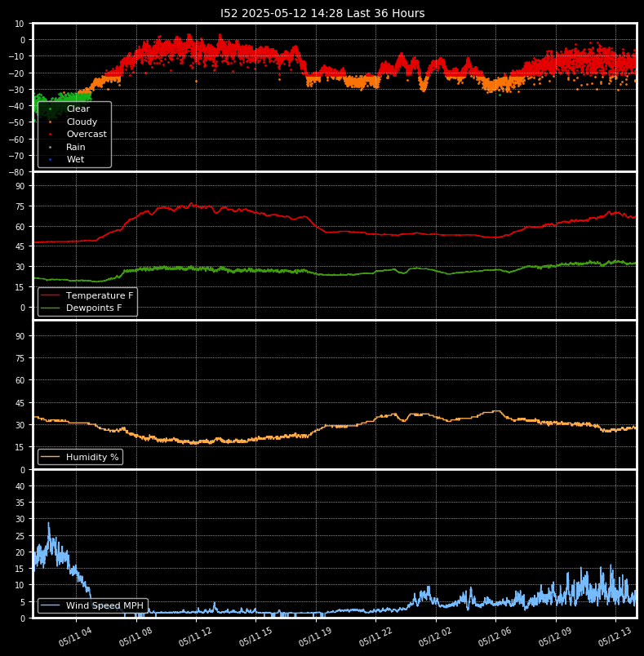This screenshot has width=644, height=656.
Task: Click the "−60" tick on sky chart axis
Action: tap(17, 140)
